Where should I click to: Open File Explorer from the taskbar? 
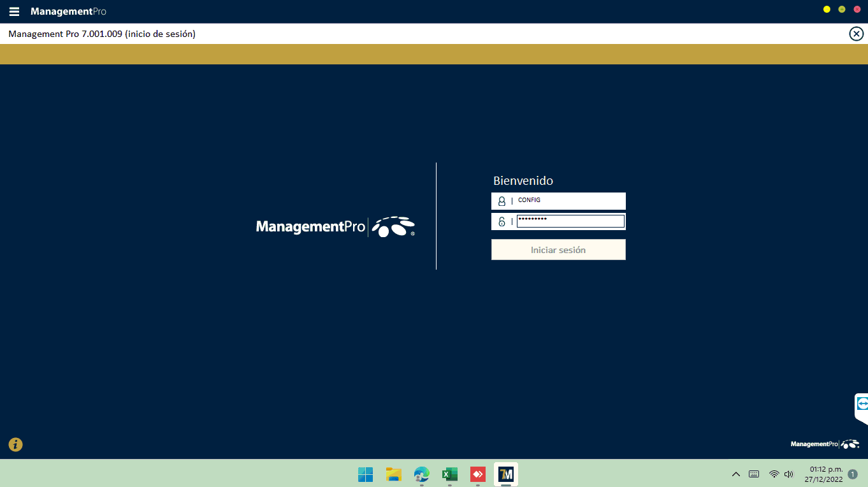coord(393,474)
